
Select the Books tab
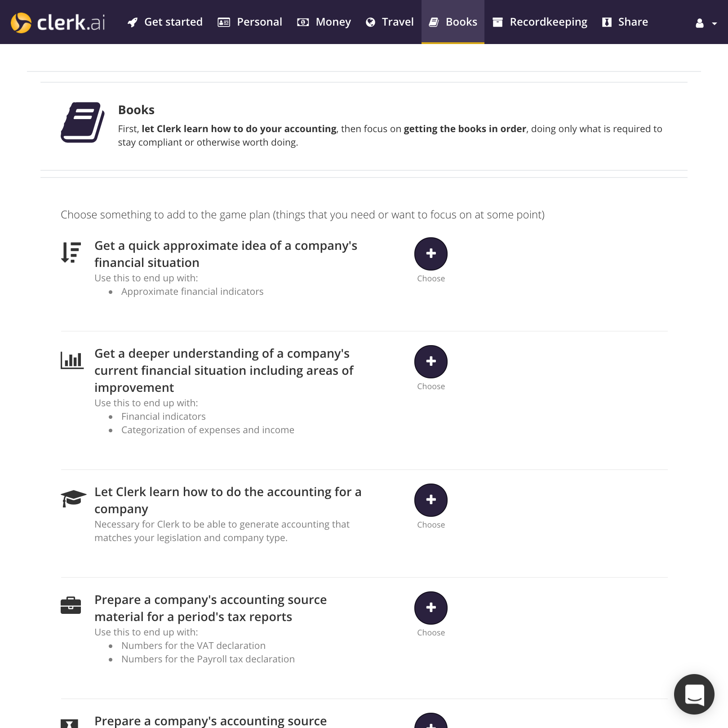(x=453, y=22)
